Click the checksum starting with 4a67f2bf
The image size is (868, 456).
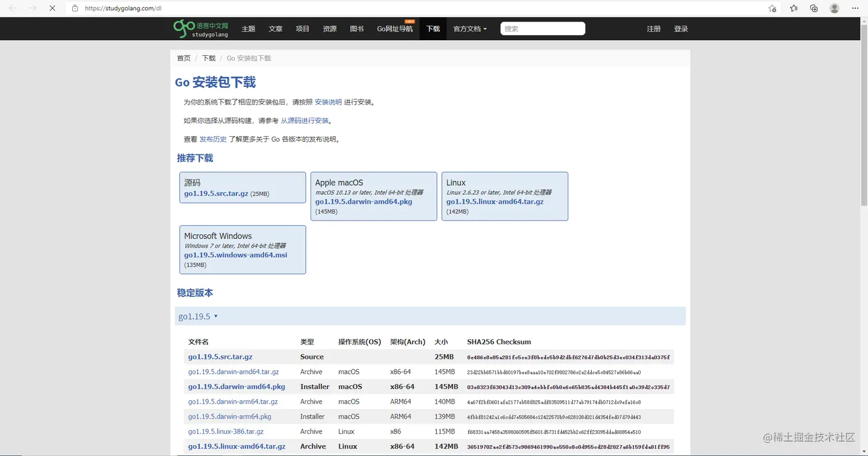[554, 402]
